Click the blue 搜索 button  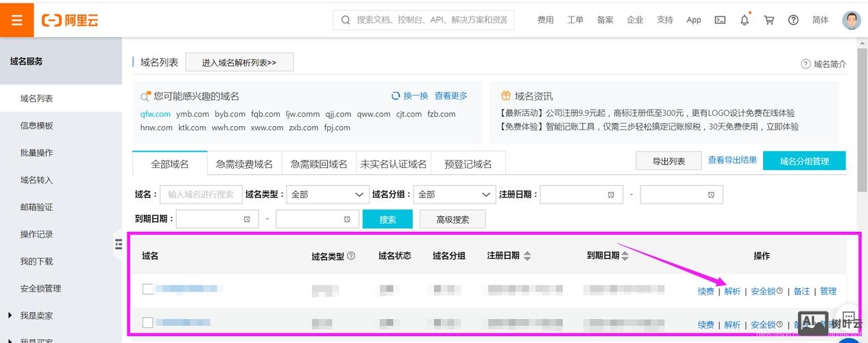(x=387, y=220)
